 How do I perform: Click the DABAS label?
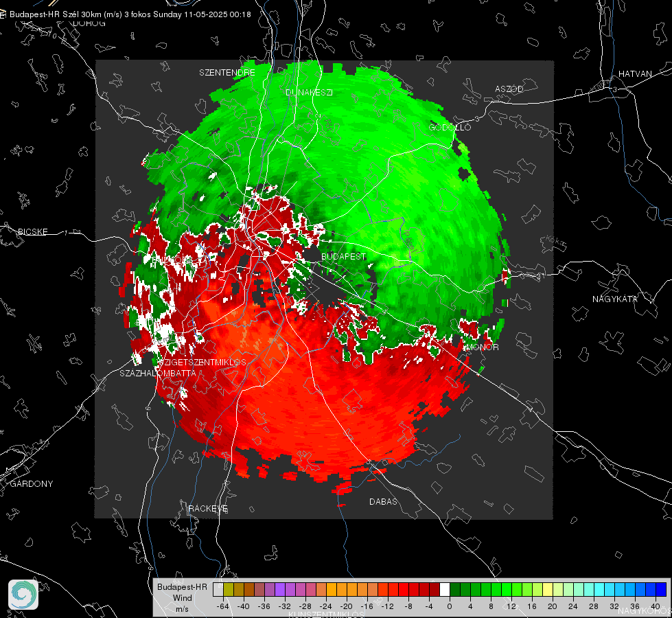[x=384, y=501]
